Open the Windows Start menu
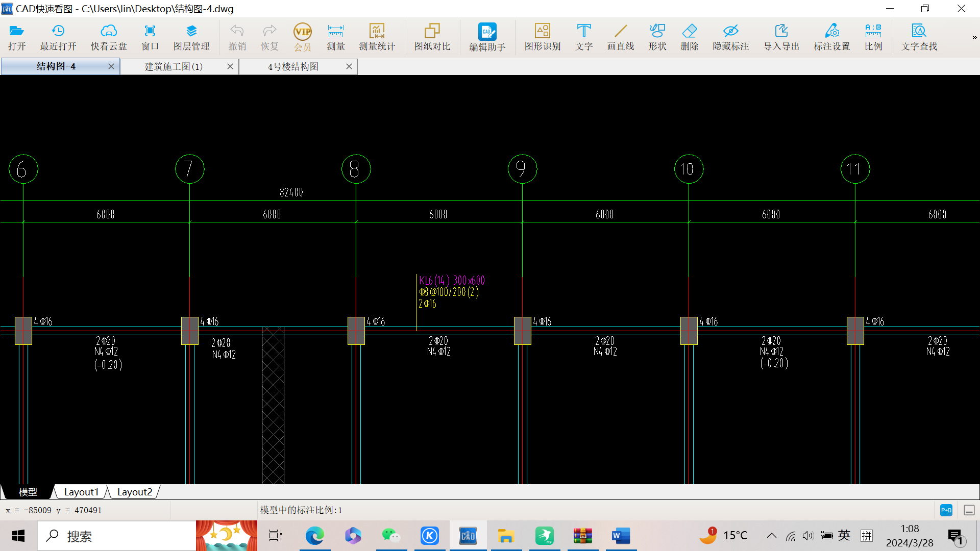 [x=18, y=536]
